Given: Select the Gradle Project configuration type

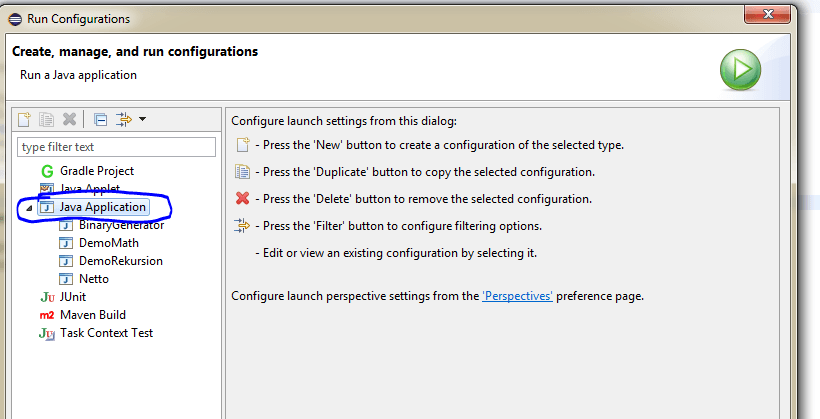Looking at the screenshot, I should (96, 171).
